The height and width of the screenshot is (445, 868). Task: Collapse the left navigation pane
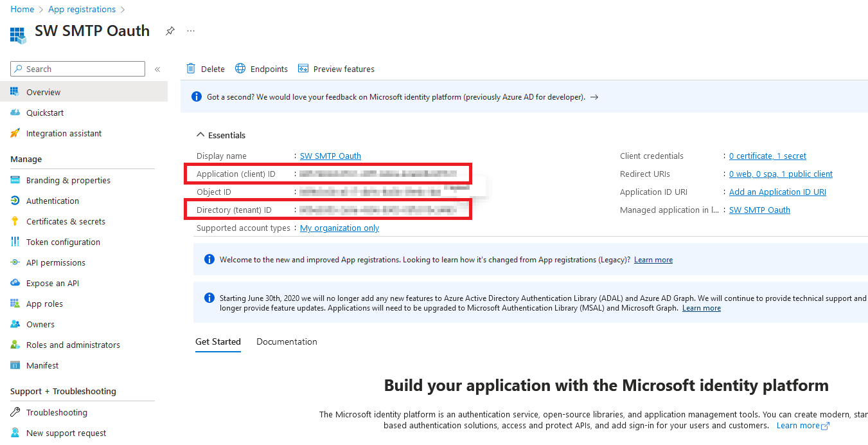tap(157, 68)
